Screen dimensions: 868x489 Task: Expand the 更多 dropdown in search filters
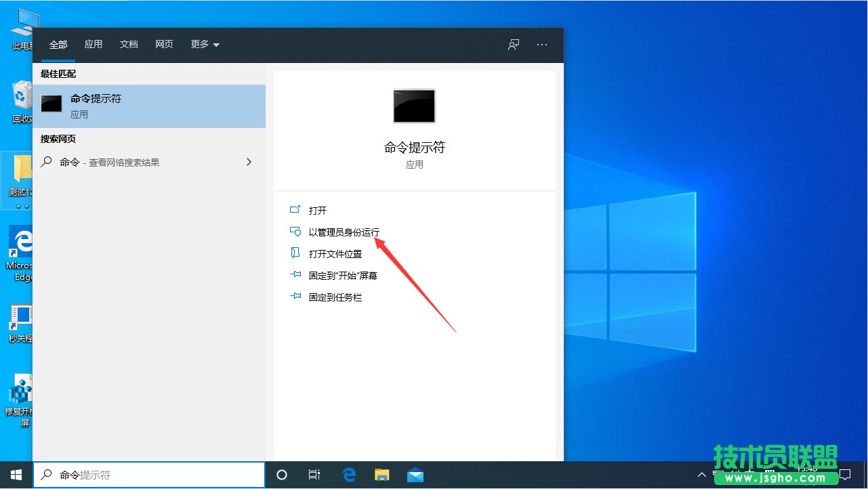point(204,44)
